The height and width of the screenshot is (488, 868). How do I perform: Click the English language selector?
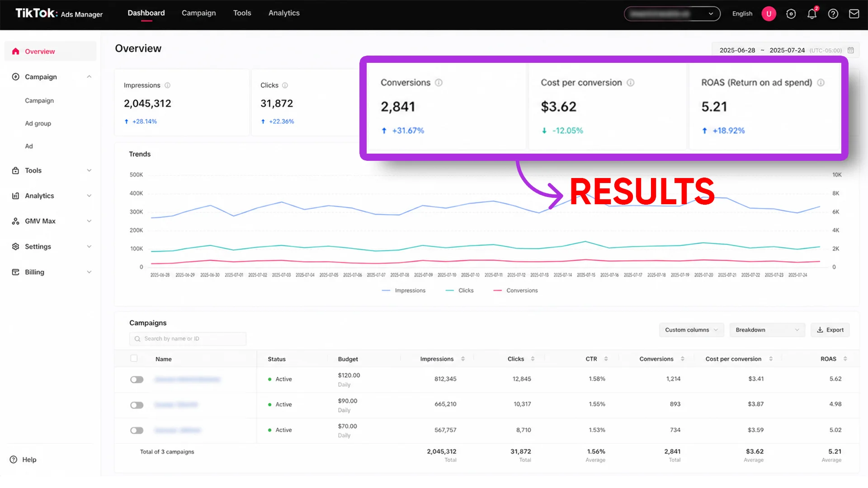(x=742, y=14)
